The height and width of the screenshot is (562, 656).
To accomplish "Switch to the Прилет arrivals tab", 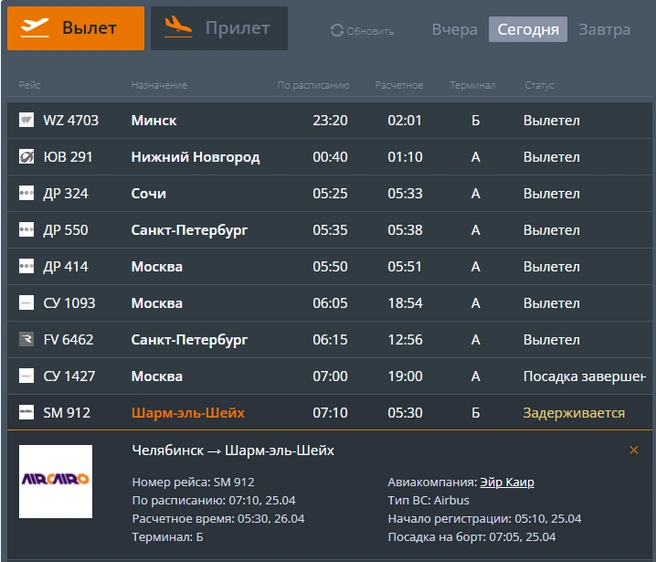I will [x=219, y=28].
